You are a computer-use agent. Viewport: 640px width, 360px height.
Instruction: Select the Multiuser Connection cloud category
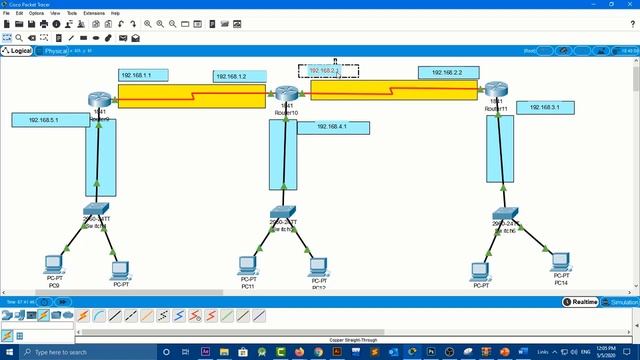[68, 315]
